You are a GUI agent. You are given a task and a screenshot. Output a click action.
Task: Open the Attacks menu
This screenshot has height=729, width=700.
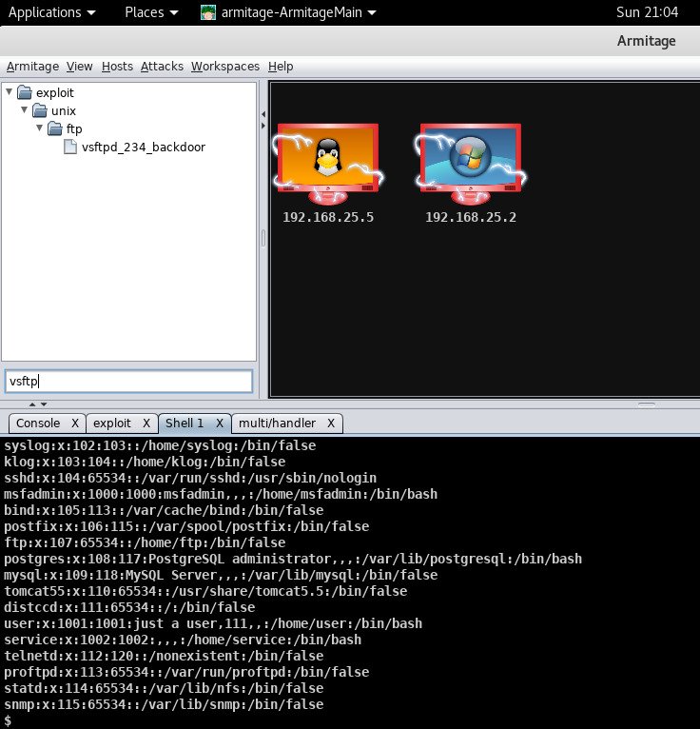click(x=162, y=67)
